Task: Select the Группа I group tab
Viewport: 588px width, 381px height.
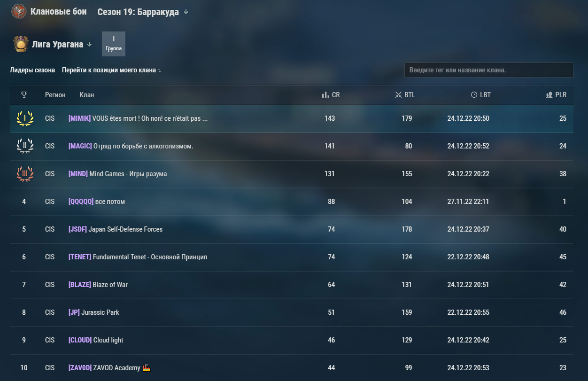Action: pos(114,44)
